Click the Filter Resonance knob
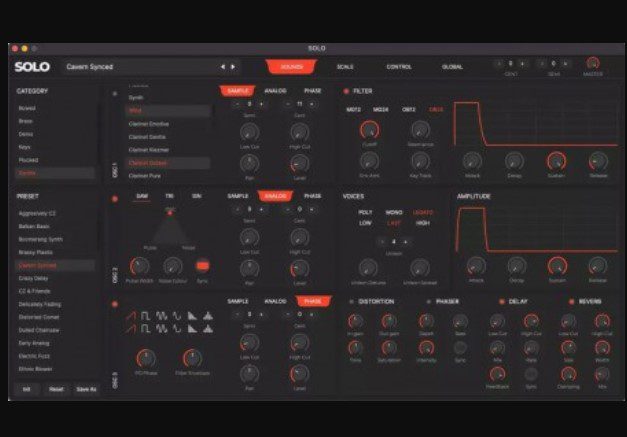The image size is (627, 437). click(420, 130)
